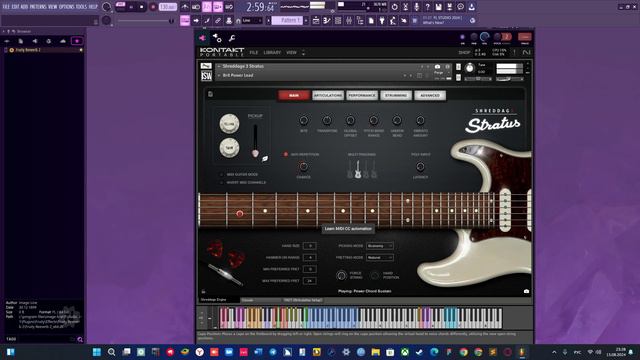Click the FL Studio master pitch slider

coord(144,21)
